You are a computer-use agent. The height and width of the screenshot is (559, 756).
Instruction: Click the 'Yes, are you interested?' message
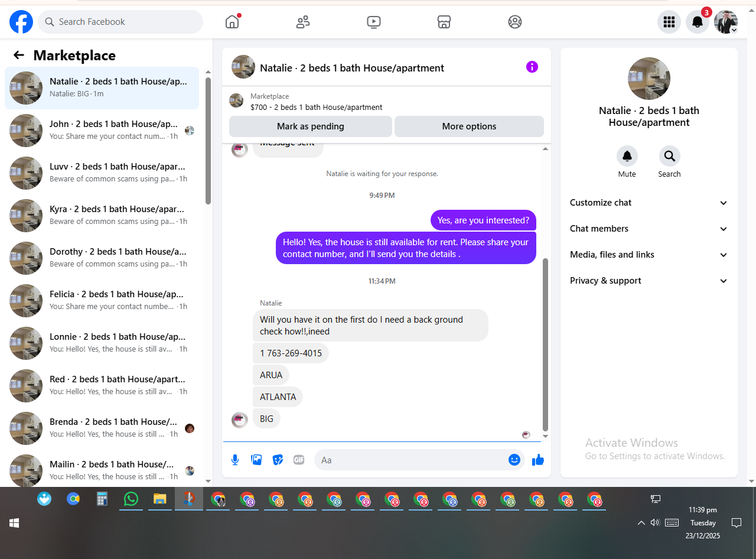(483, 220)
